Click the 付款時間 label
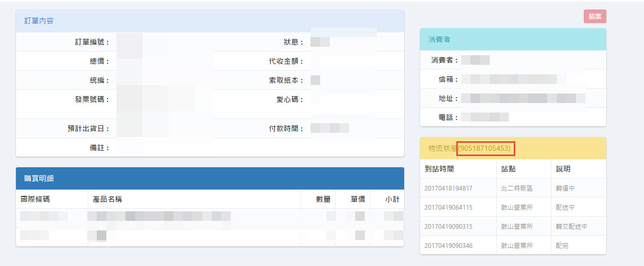644x266 pixels. (286, 128)
